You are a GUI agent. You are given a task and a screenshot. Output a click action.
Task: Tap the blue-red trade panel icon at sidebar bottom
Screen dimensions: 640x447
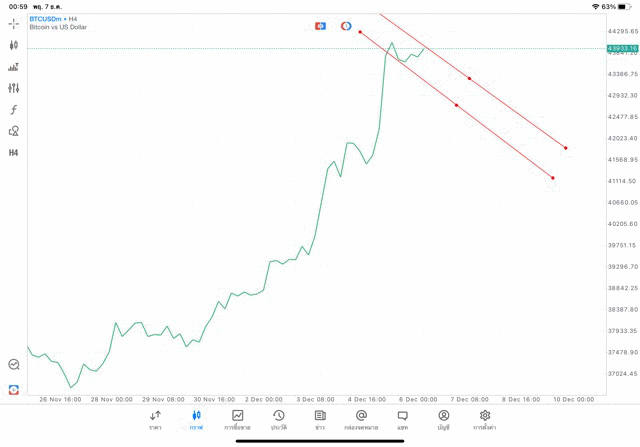pyautogui.click(x=14, y=389)
